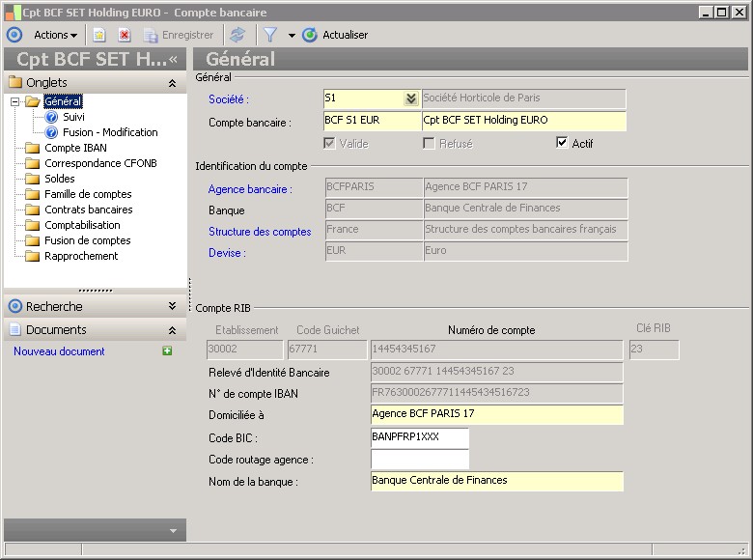Toggle the Valide checkbox
Screen dimensions: 753x560
click(x=330, y=144)
